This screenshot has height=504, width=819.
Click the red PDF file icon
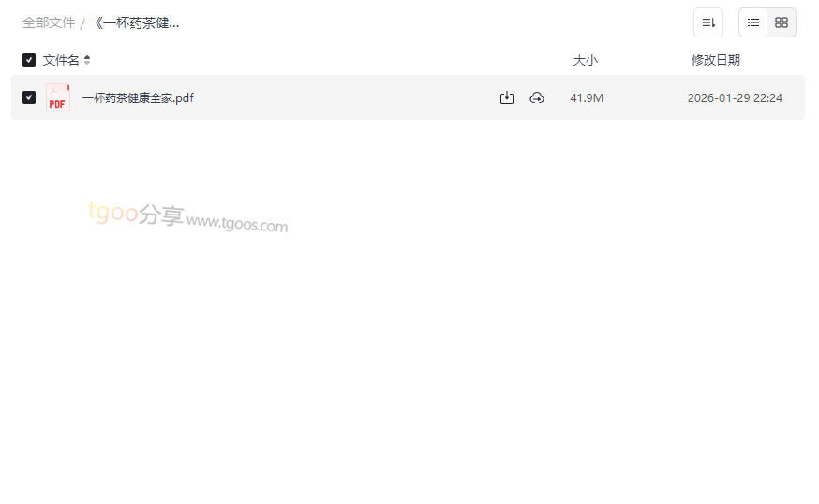58,97
